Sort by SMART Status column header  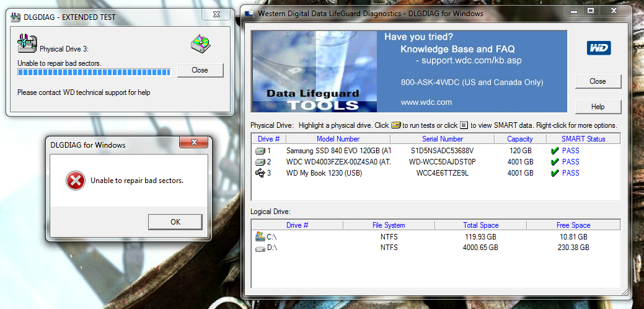(583, 139)
